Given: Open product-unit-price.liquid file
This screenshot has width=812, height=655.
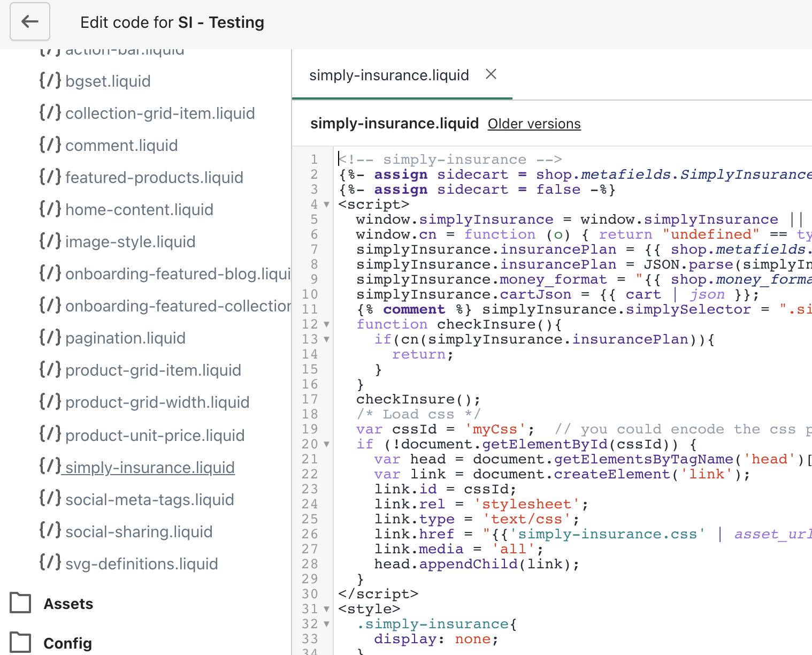Looking at the screenshot, I should [155, 436].
